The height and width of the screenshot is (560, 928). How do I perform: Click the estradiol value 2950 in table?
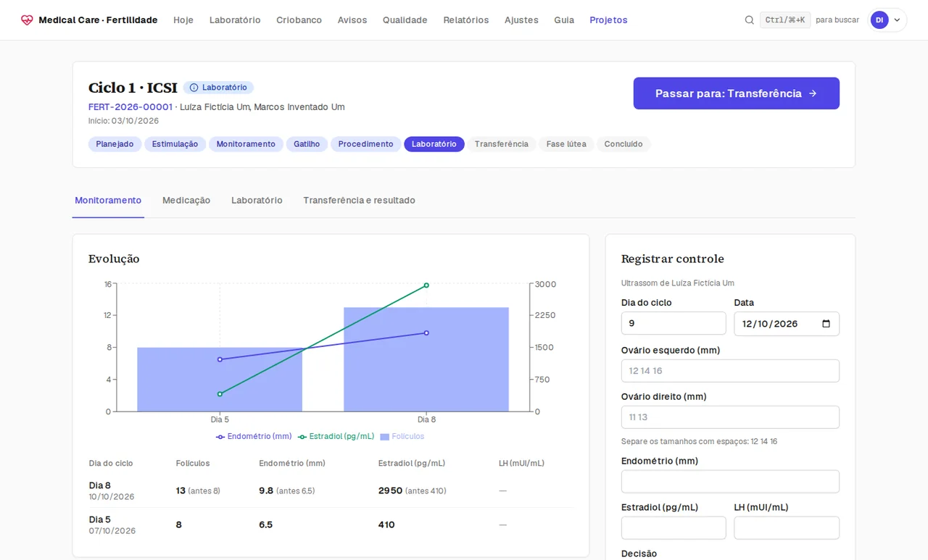point(390,490)
